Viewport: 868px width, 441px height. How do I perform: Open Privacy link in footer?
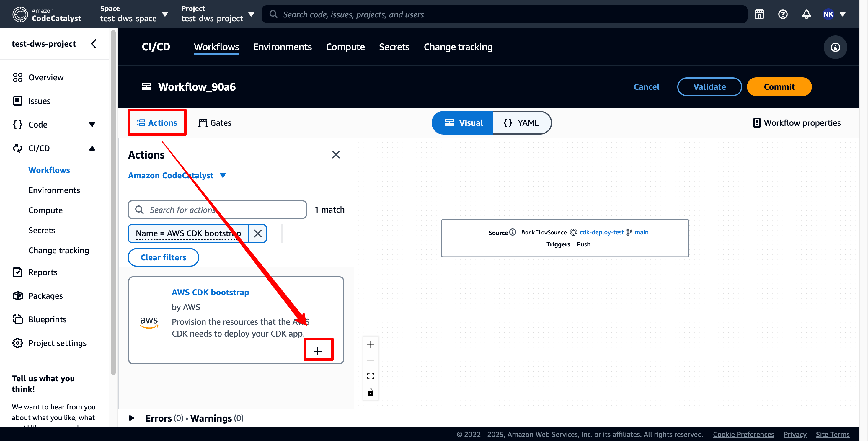click(794, 434)
